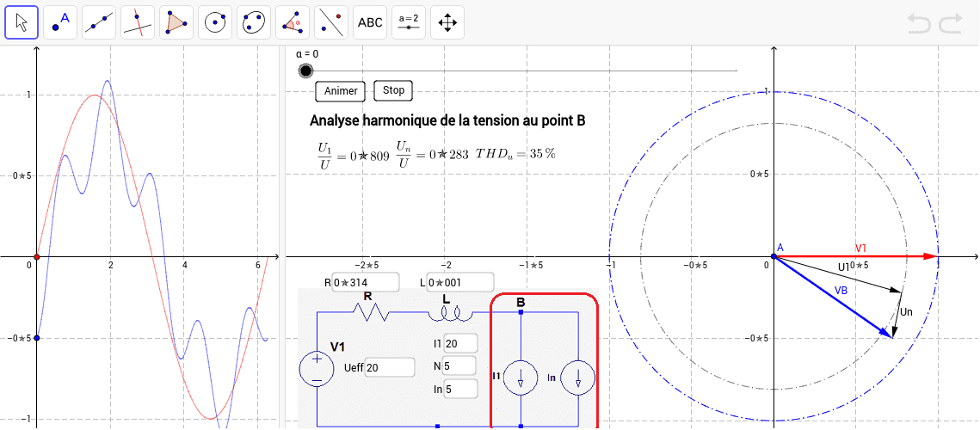
Task: Click the V1 voltage source symbol
Action: (317, 367)
